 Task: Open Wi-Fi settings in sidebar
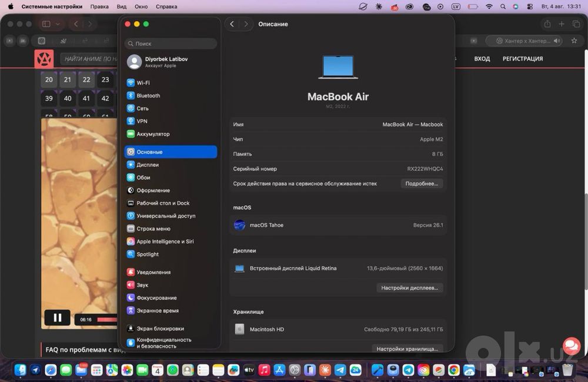coord(171,83)
